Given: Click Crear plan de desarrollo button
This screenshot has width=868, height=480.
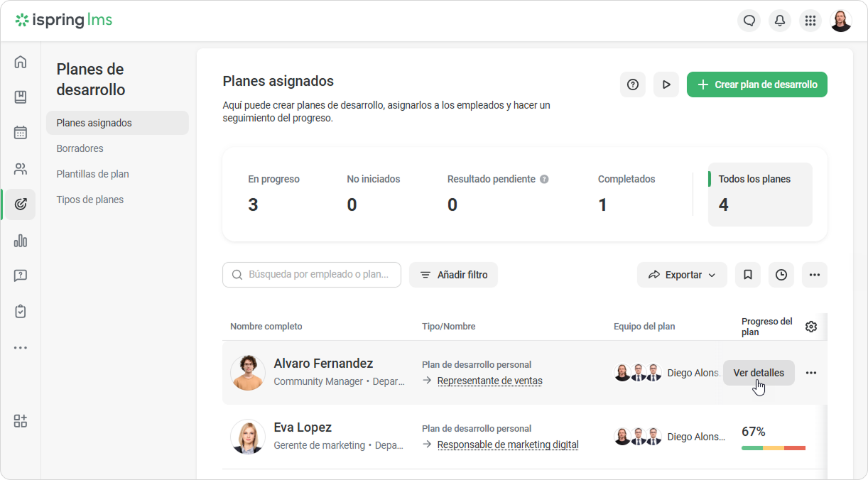Looking at the screenshot, I should click(757, 84).
